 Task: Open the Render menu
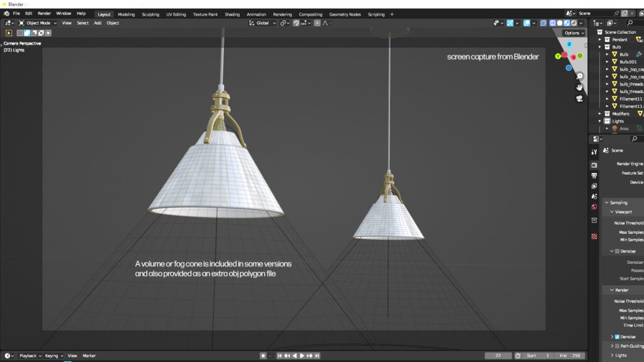(x=44, y=13)
